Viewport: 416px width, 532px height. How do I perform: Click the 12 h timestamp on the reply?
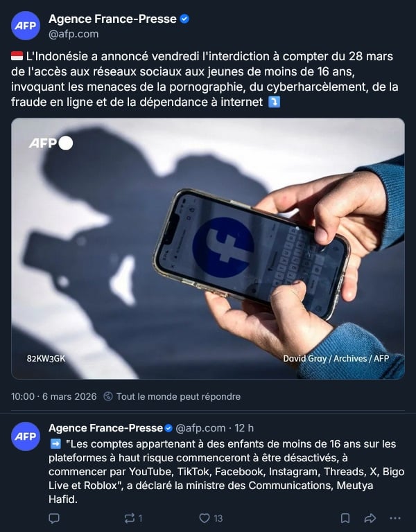(244, 428)
